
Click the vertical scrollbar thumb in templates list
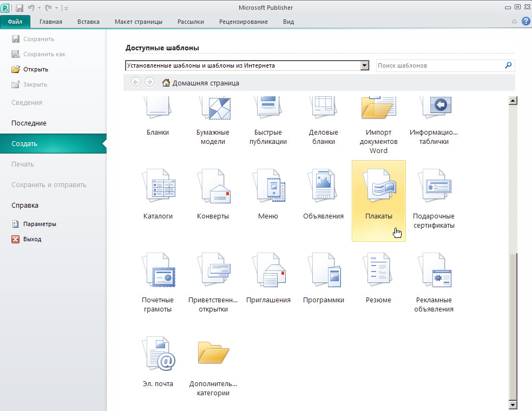(513, 327)
